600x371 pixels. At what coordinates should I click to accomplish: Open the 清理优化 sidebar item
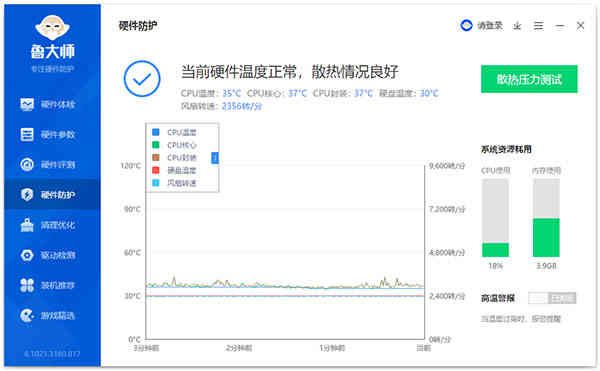click(52, 225)
